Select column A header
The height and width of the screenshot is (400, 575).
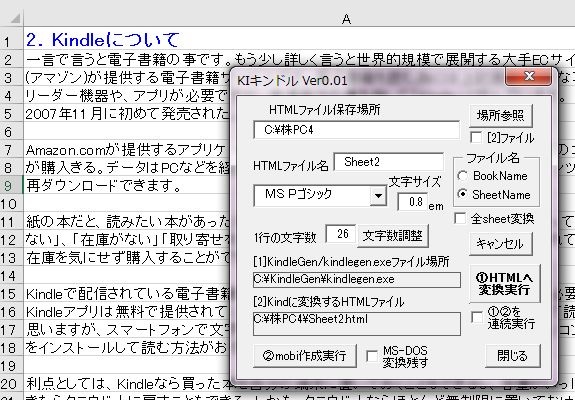[346, 19]
